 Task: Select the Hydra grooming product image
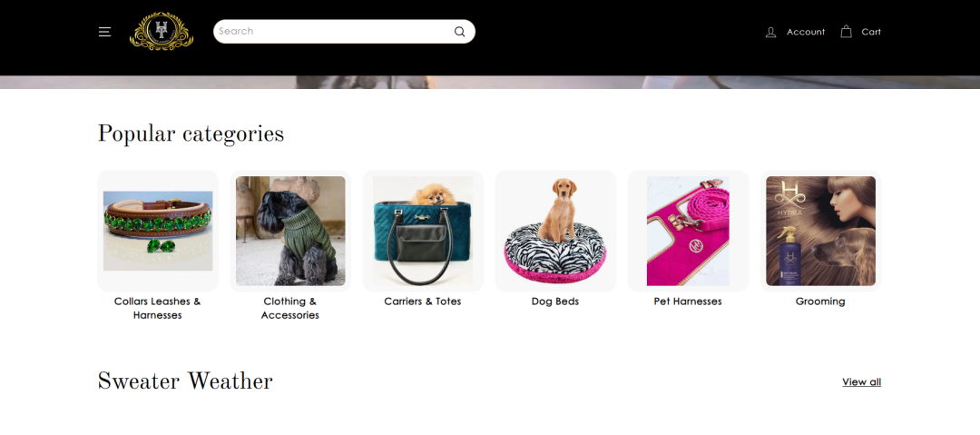click(x=820, y=231)
